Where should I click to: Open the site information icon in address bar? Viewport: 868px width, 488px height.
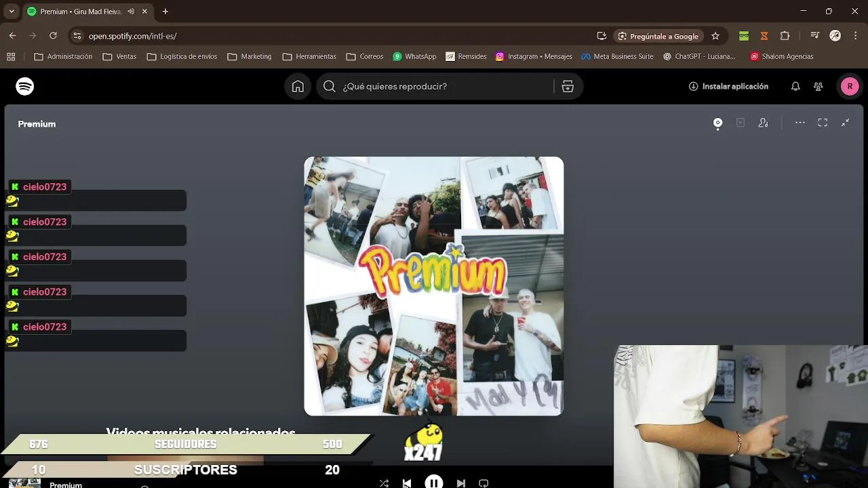(x=77, y=36)
